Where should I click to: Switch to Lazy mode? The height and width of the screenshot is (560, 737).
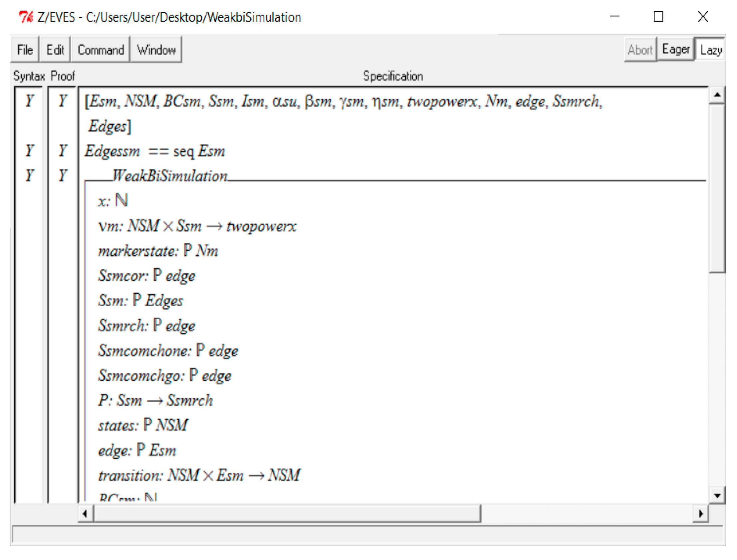(x=711, y=50)
